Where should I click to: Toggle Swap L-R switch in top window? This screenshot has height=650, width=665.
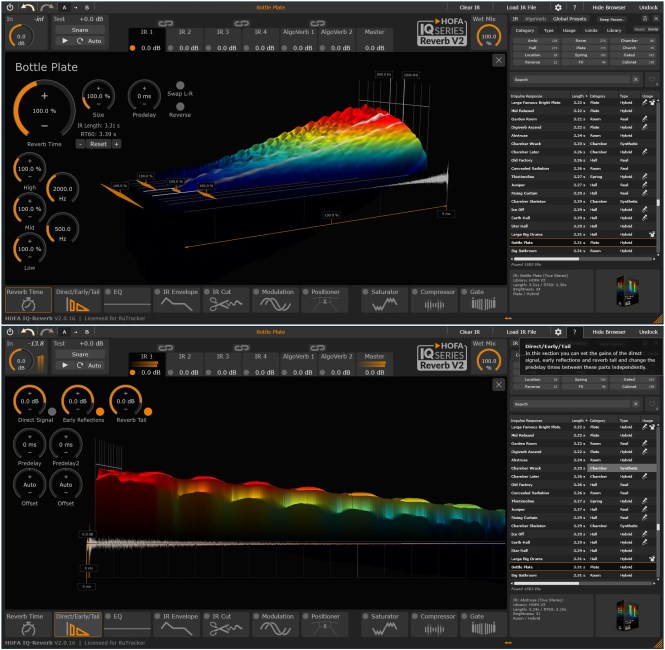pyautogui.click(x=180, y=85)
